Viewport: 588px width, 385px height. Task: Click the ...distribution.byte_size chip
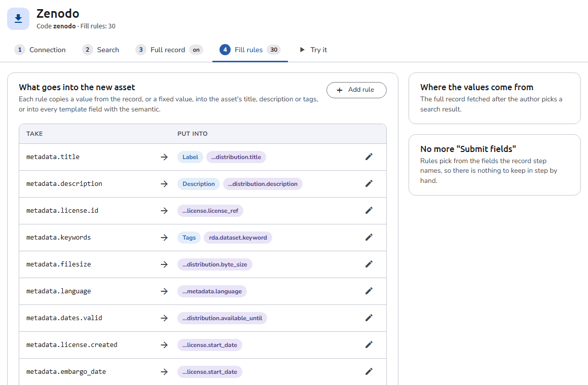coord(214,264)
